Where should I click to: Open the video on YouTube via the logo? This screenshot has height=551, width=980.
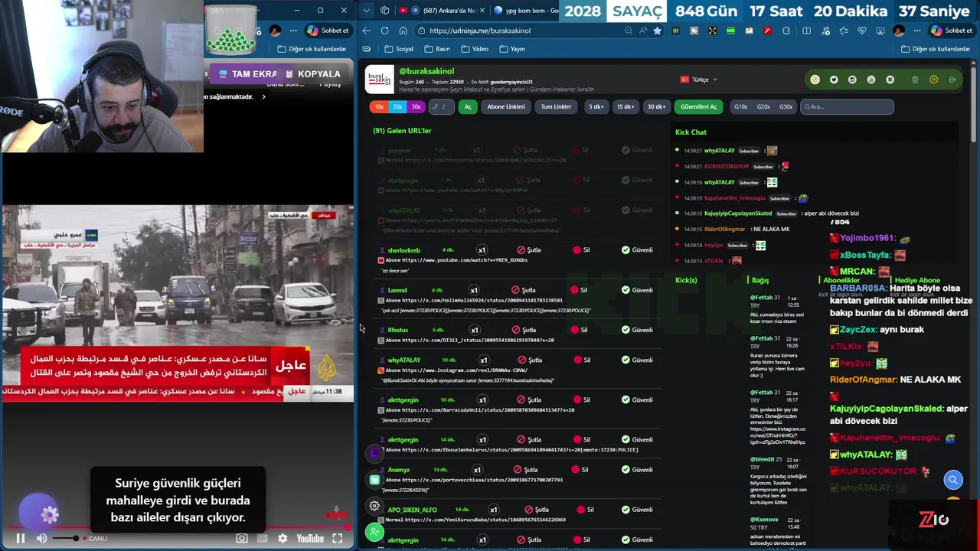(310, 539)
